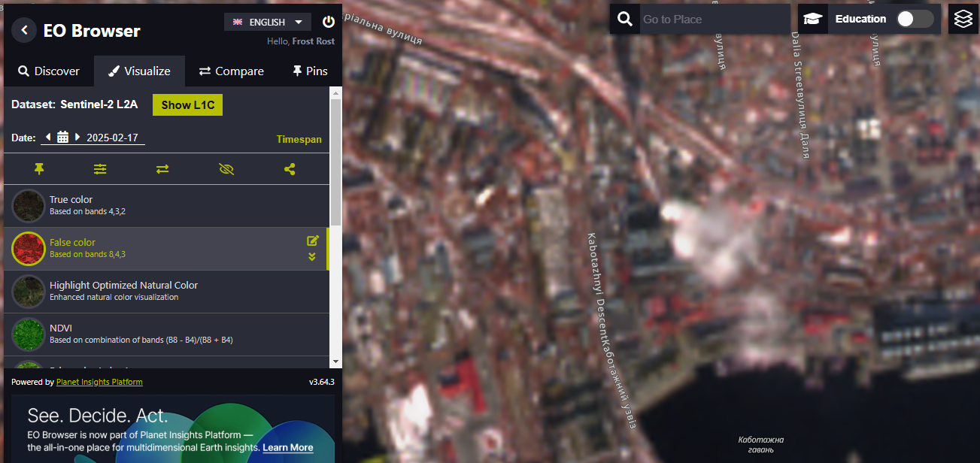Click the Show L1C button

tap(187, 104)
